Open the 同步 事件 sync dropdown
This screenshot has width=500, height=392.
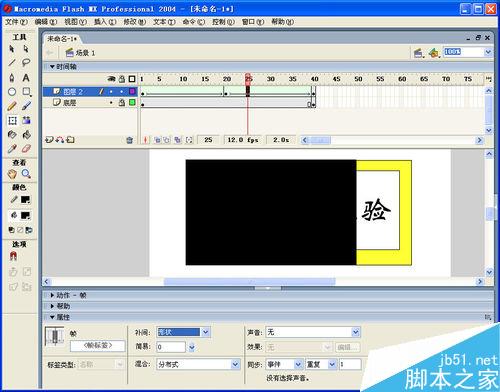coord(298,364)
